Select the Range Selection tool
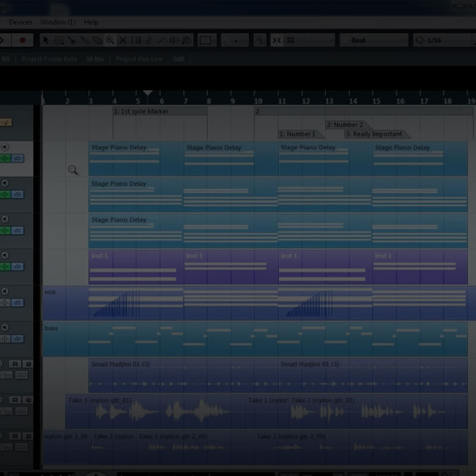 pos(59,40)
